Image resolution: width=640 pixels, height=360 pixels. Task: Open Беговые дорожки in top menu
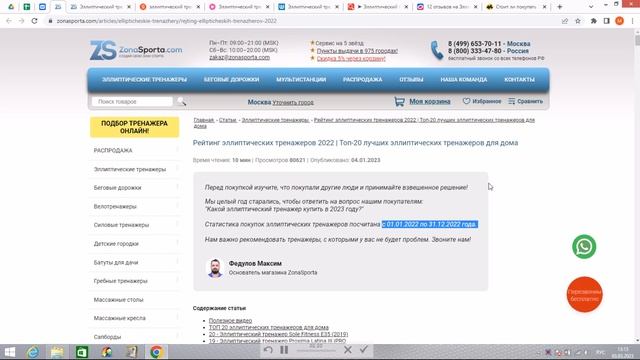pos(231,80)
